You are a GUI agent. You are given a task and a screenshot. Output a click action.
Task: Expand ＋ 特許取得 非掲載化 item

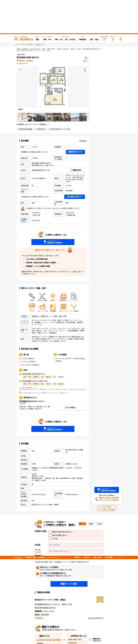pyautogui.click(x=40, y=263)
